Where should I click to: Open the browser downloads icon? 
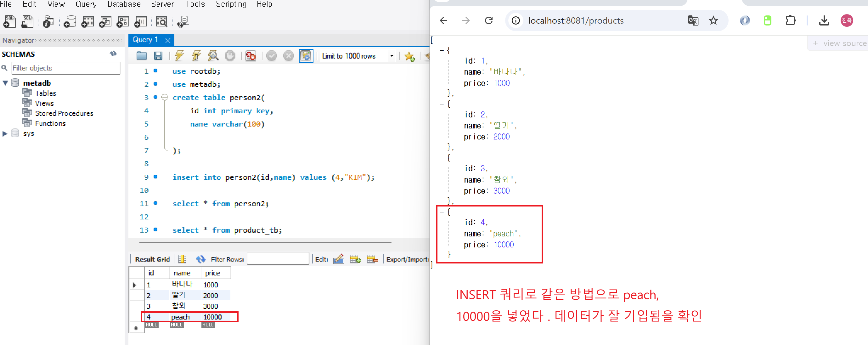(x=824, y=21)
